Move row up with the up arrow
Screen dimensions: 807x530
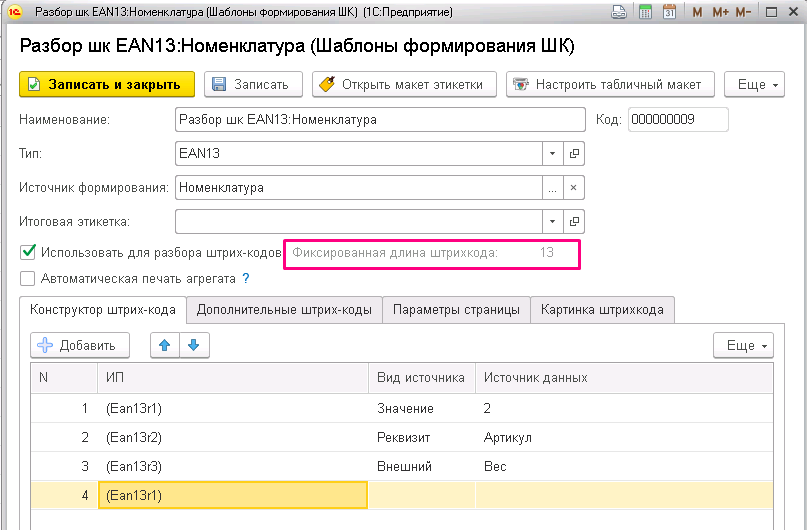coord(164,345)
